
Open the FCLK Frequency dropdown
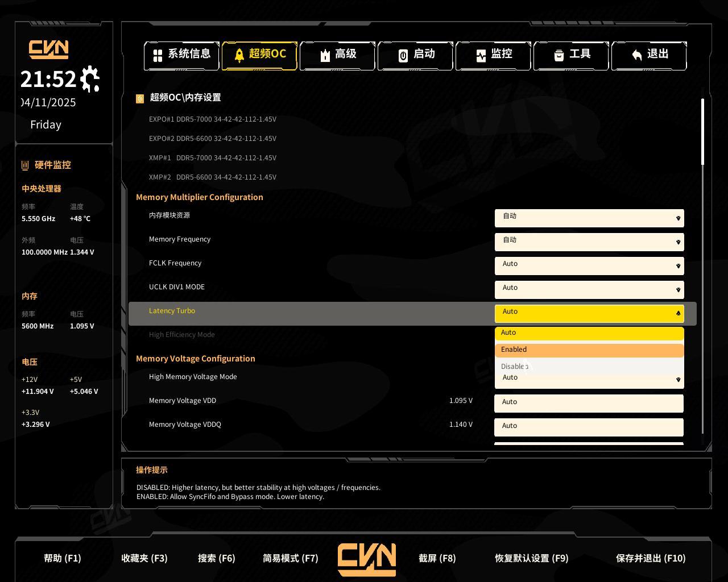(x=589, y=265)
